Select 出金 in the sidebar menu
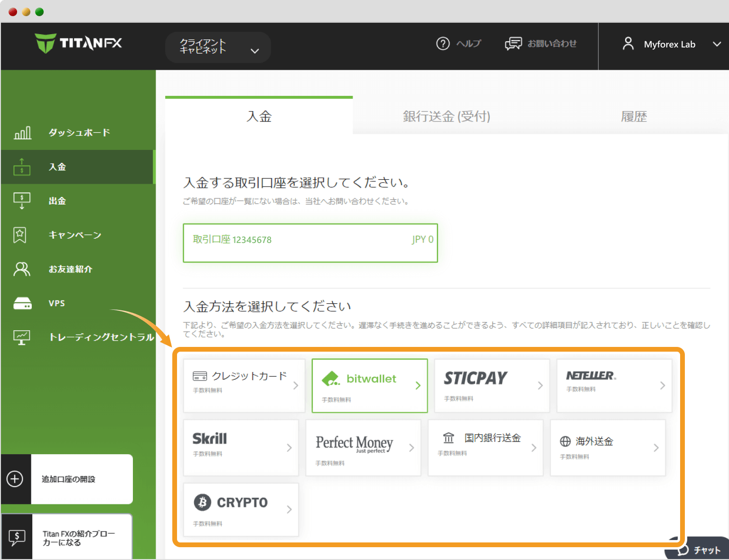729x560 pixels. (x=78, y=201)
